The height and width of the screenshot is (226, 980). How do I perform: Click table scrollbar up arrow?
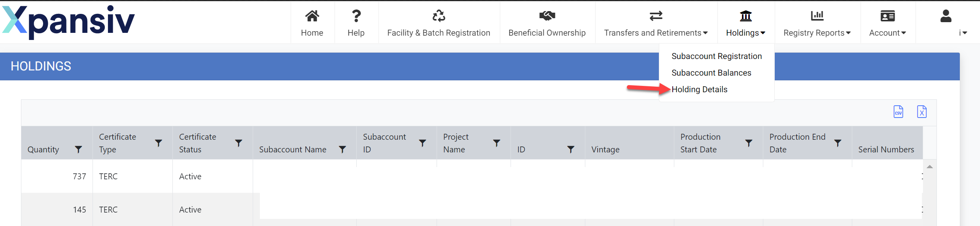tap(930, 167)
